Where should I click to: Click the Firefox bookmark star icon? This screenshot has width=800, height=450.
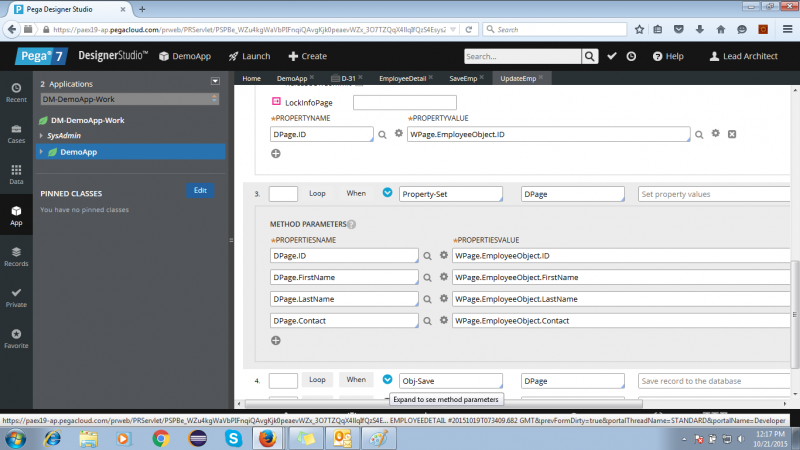point(639,30)
